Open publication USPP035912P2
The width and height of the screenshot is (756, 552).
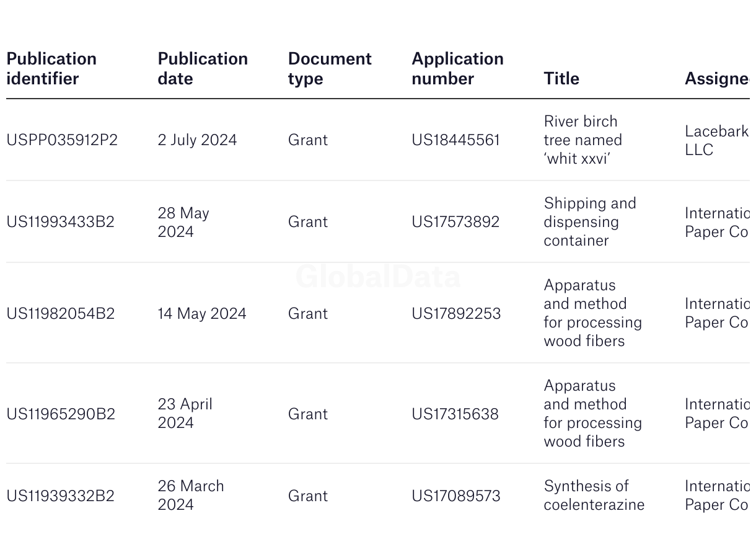pyautogui.click(x=62, y=140)
